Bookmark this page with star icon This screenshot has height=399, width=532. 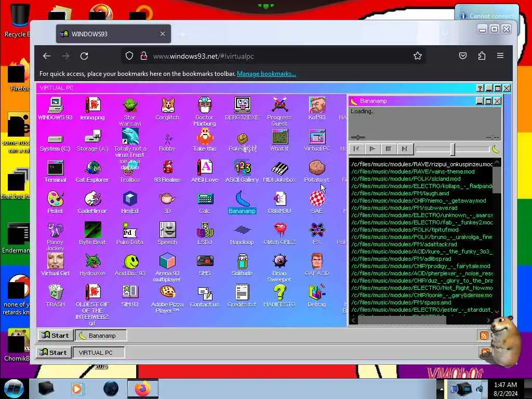click(418, 56)
